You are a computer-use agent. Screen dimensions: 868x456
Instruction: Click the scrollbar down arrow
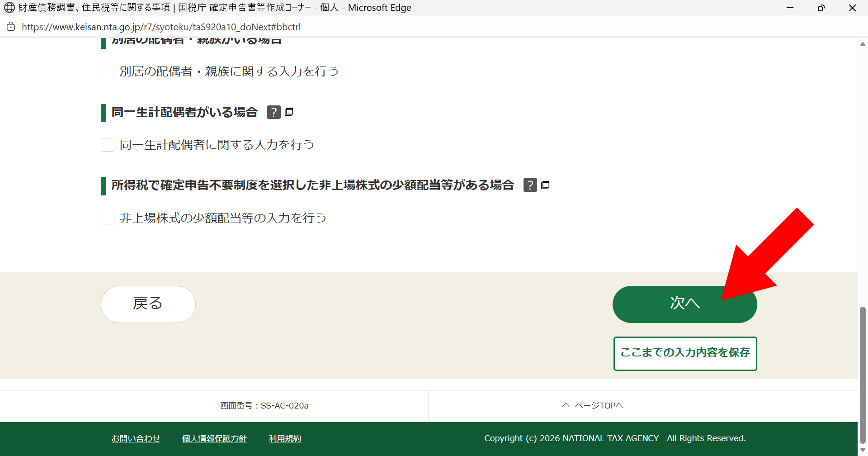pyautogui.click(x=863, y=450)
